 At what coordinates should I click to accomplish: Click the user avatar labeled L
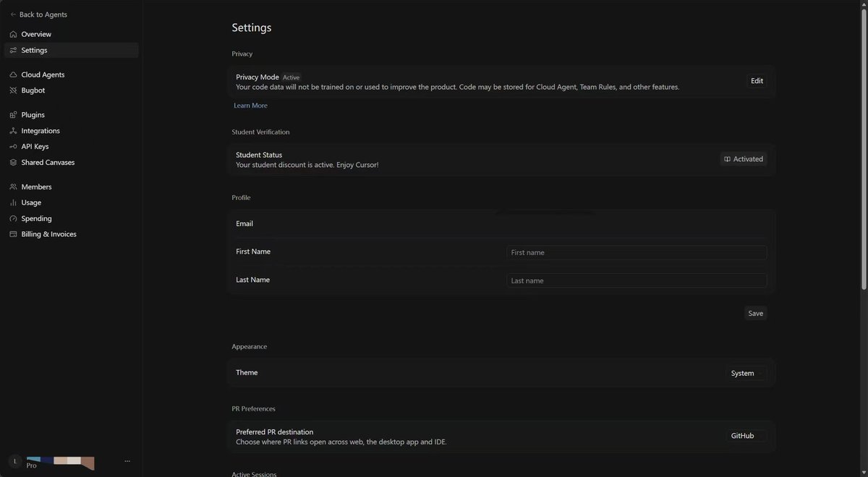tap(15, 461)
